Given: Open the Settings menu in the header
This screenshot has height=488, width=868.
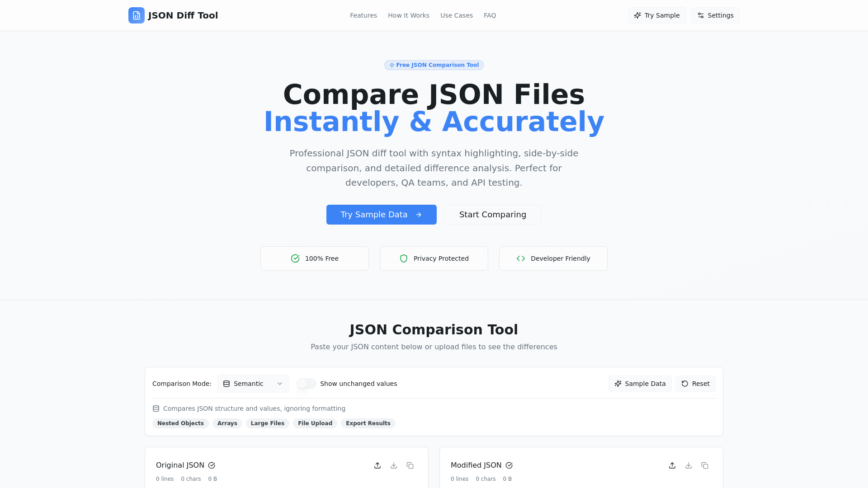Looking at the screenshot, I should (715, 15).
